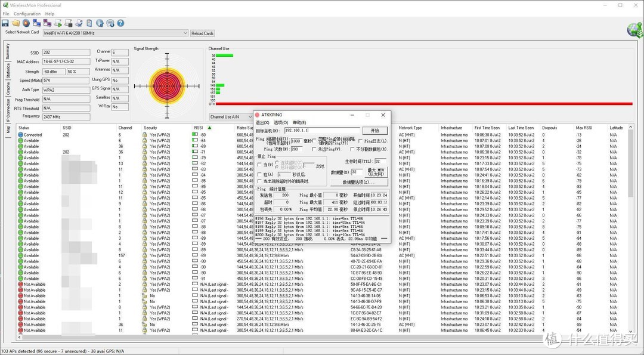Viewport: 644px width, 355px height.
Task: Toggle the stop-on-other-errors checkbox
Action: [x=259, y=181]
